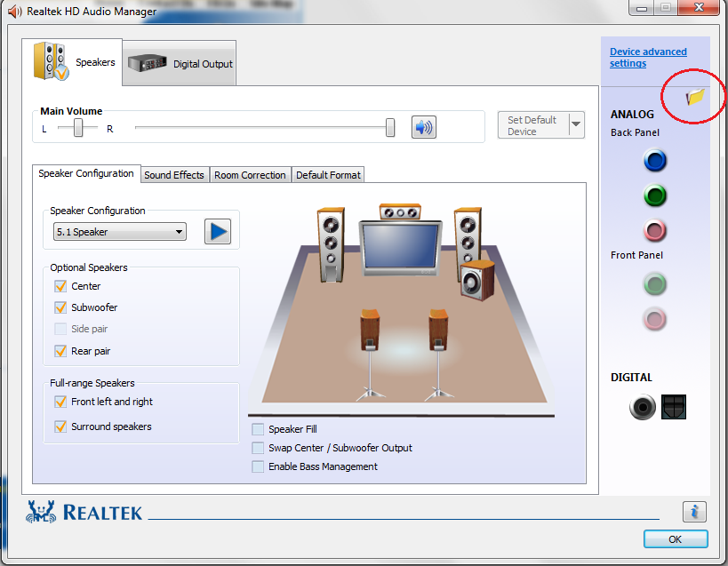Mute audio with the speaker volume icon
The image size is (728, 566).
click(x=424, y=128)
